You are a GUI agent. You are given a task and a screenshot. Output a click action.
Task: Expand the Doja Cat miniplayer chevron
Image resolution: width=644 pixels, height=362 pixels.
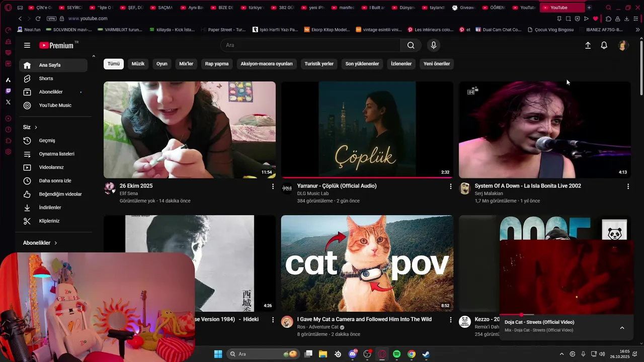[622, 328]
